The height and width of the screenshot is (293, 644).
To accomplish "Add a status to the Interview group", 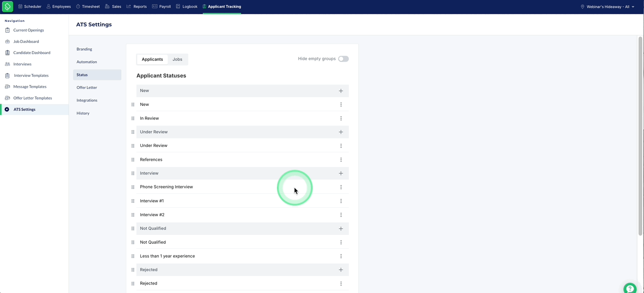I will [x=341, y=173].
